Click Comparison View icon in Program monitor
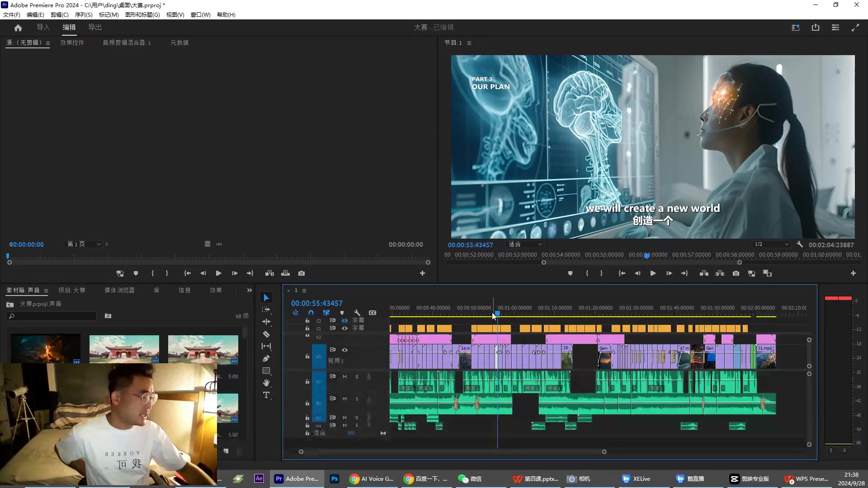The image size is (868, 488). coord(767,273)
